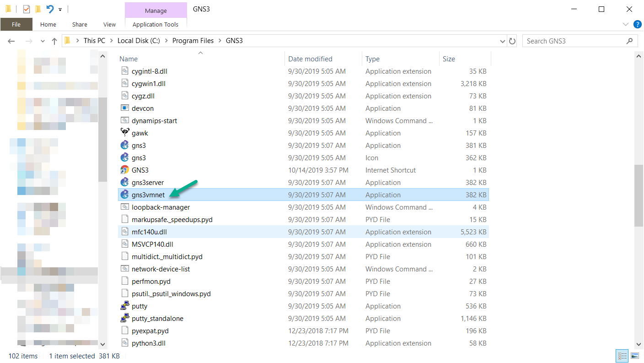The height and width of the screenshot is (363, 644).
Task: Click the file list scrollbar up arrow
Action: click(x=639, y=55)
